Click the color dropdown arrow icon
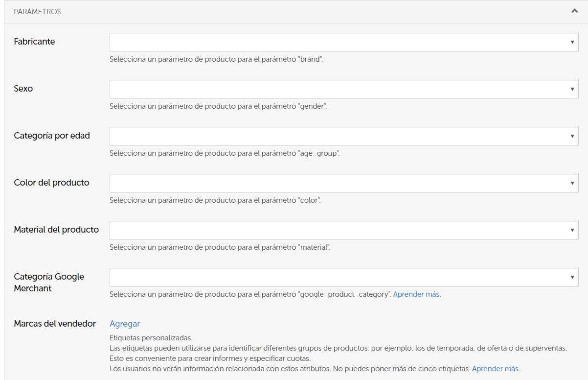588x380 pixels. click(x=572, y=184)
